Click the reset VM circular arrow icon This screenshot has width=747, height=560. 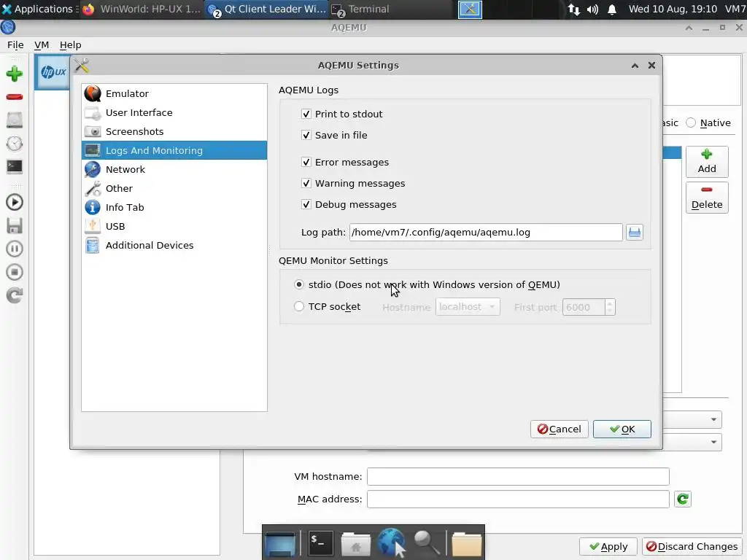[15, 295]
